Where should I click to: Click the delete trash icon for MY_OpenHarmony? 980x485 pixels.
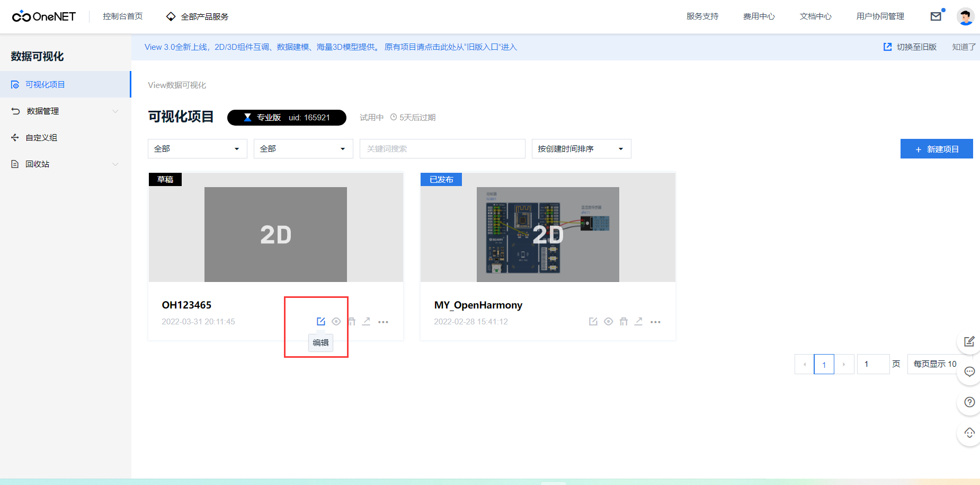(x=623, y=321)
